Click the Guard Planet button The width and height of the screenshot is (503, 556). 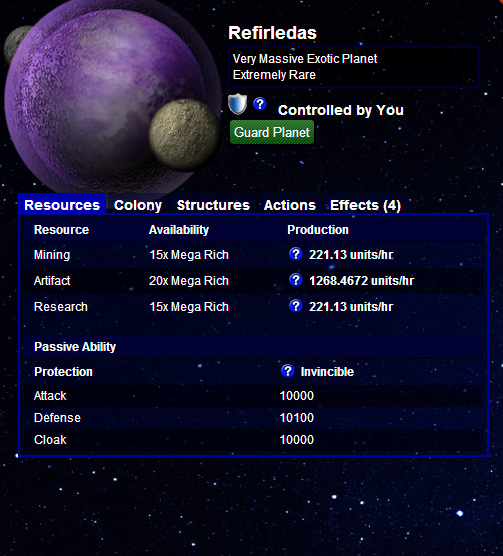272,132
